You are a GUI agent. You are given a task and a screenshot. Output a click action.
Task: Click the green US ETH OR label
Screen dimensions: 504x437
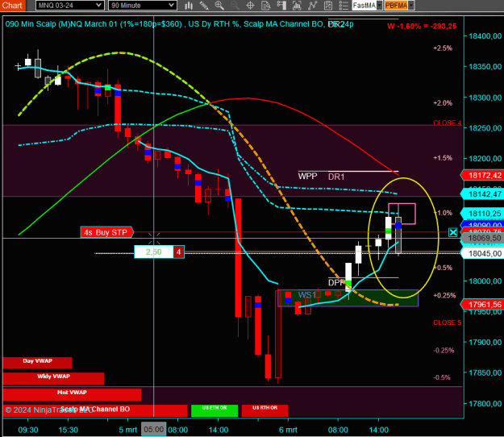pos(215,410)
